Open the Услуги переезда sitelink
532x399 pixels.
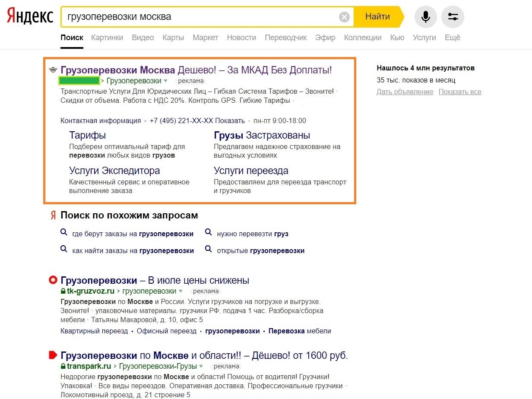(251, 171)
